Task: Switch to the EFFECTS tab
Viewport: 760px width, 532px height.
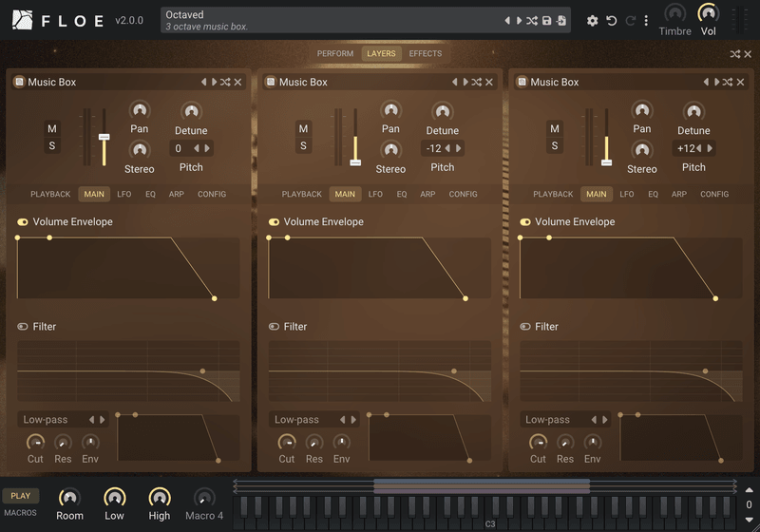Action: (x=425, y=53)
